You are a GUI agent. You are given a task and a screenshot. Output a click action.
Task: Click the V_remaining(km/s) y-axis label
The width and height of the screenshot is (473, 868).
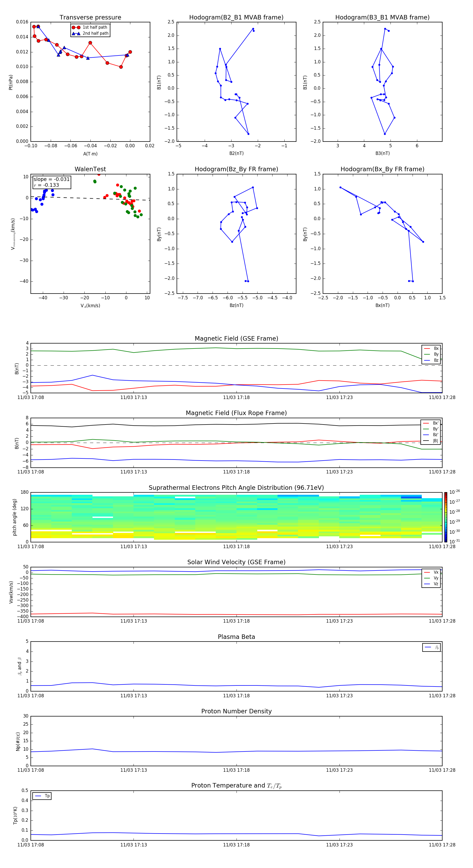pos(13,234)
